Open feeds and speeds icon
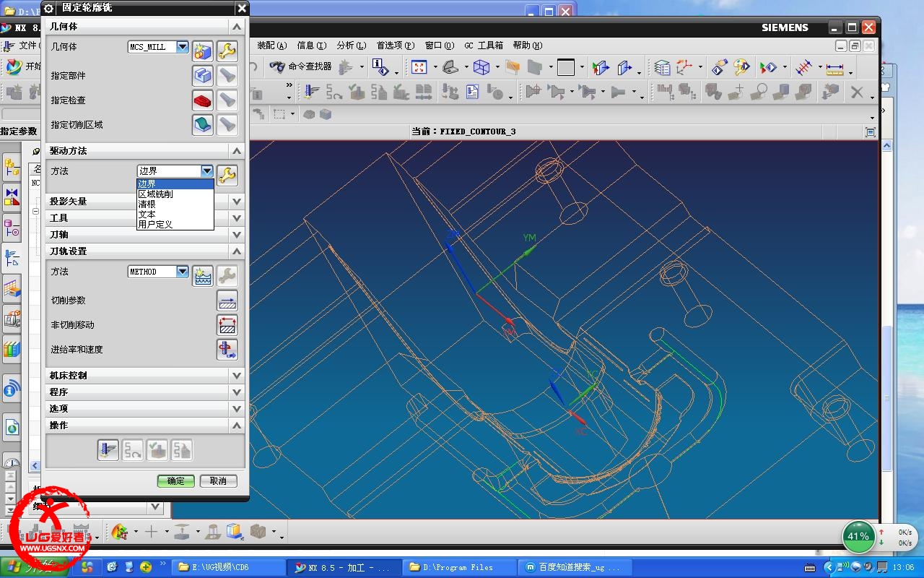The height and width of the screenshot is (578, 924). click(227, 349)
